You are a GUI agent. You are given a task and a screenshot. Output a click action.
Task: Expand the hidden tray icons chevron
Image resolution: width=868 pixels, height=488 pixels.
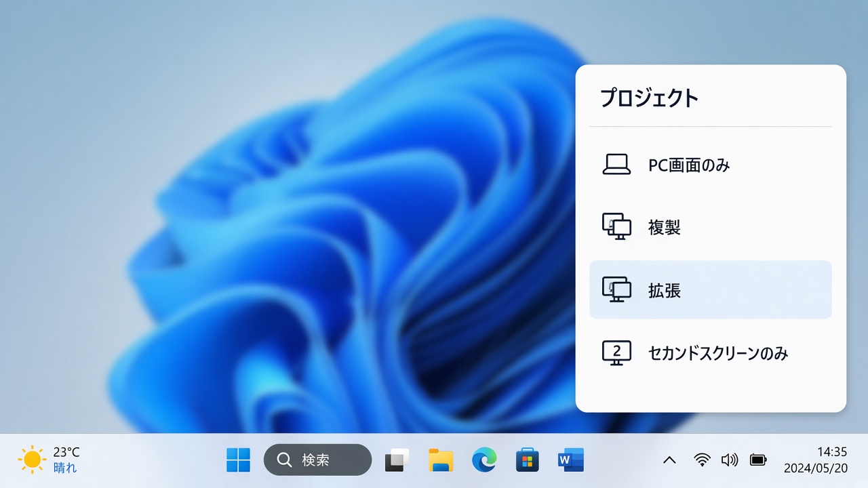click(669, 460)
